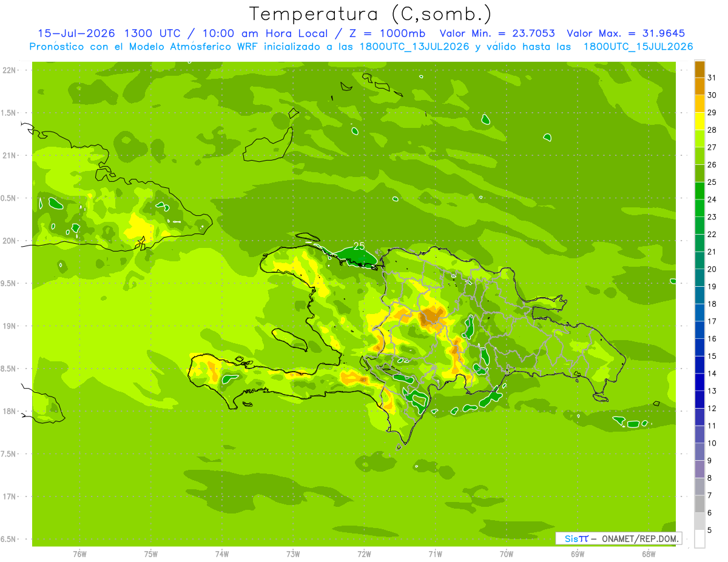Click the "Valor Min. = 23.7053" value
Screen dimensions: 728x562
(x=497, y=33)
